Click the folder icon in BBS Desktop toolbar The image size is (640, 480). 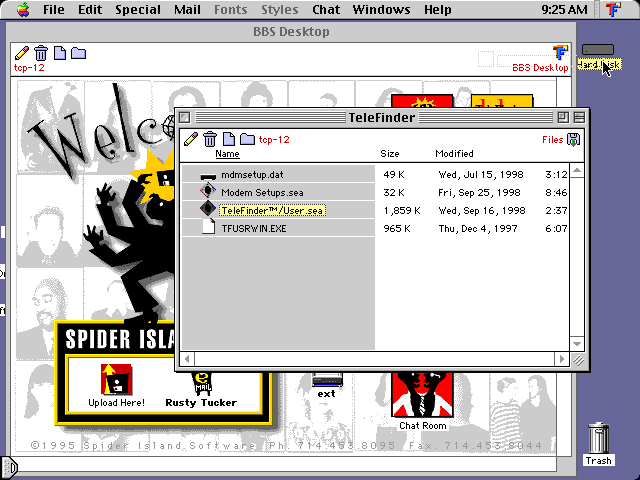click(x=78, y=53)
